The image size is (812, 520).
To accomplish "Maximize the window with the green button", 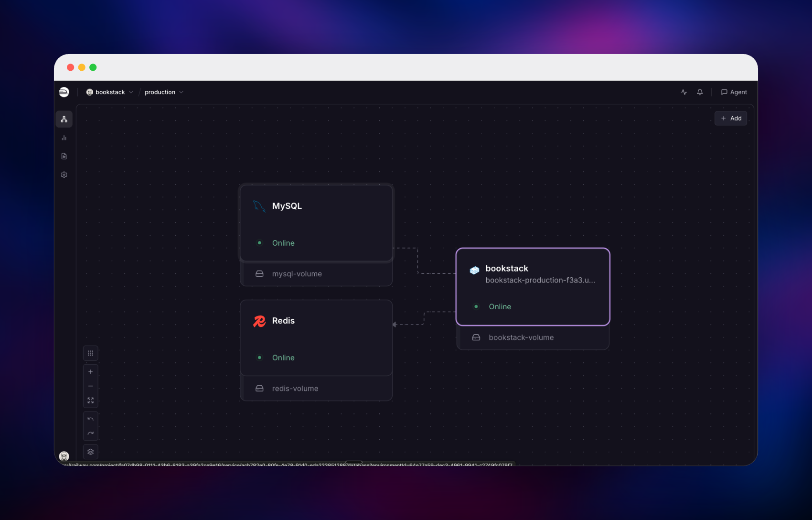I will [93, 67].
